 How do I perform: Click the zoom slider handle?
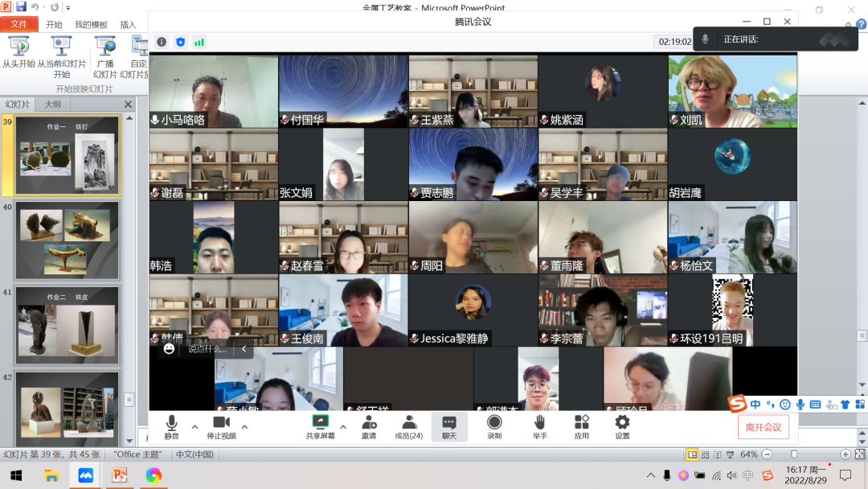pos(794,454)
